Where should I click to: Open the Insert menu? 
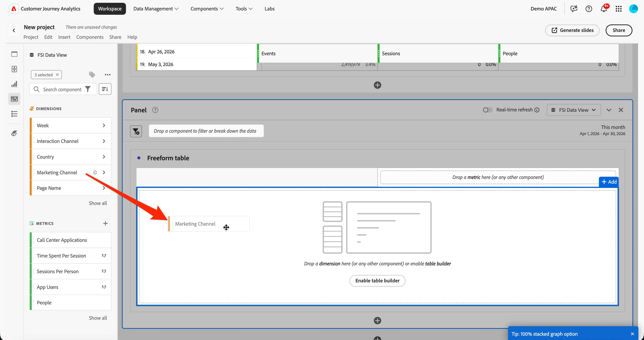(64, 37)
